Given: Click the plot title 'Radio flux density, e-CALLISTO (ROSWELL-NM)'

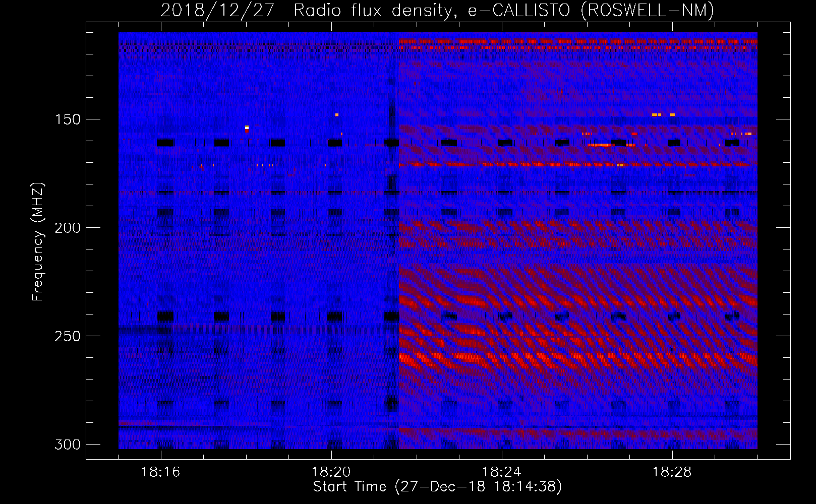Looking at the screenshot, I should coord(504,11).
